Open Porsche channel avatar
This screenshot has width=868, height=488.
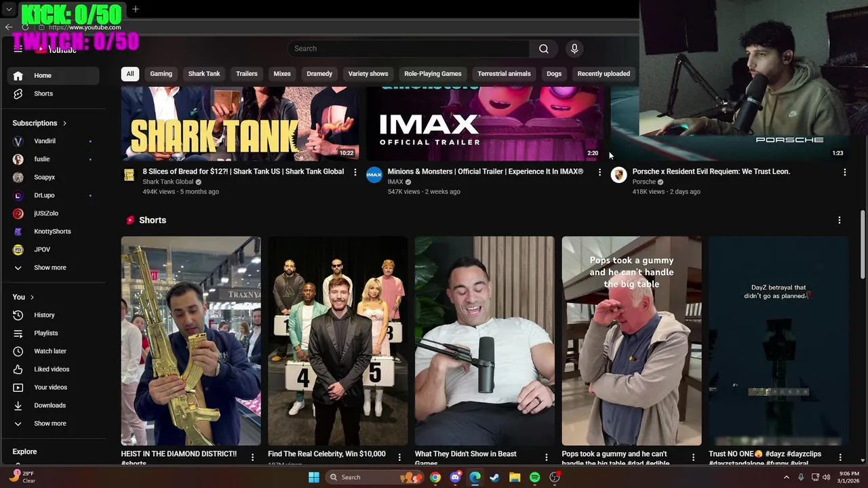point(618,176)
